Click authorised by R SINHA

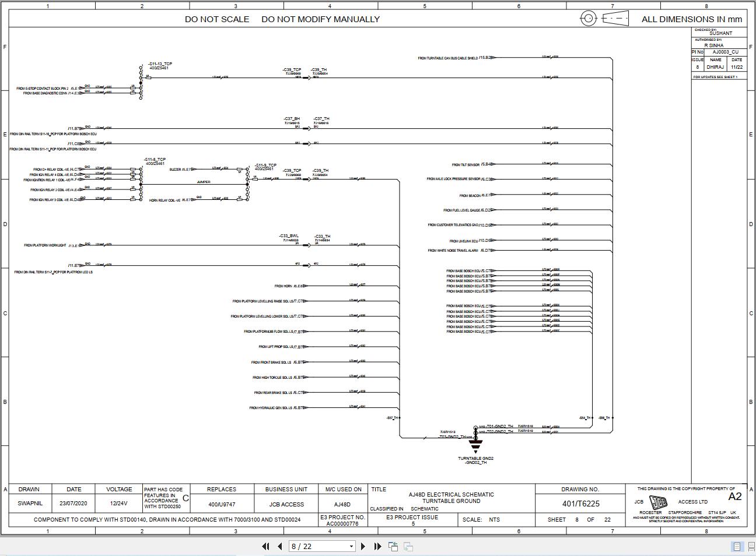click(713, 45)
